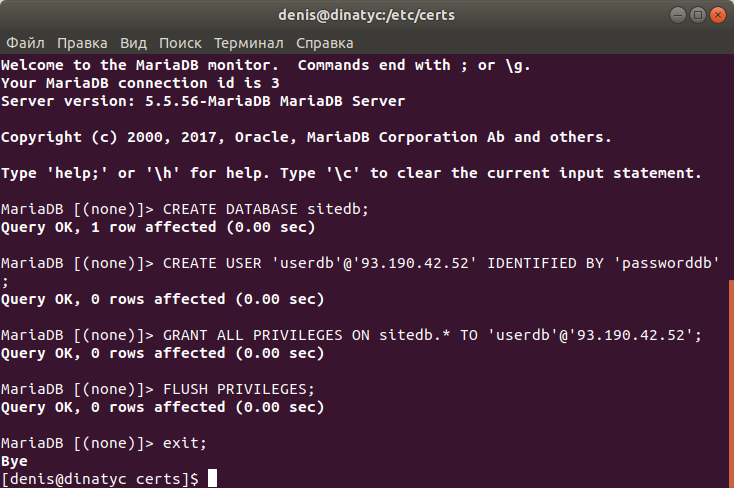Click the [denis@dinatyc certs]$ prompt text
The width and height of the screenshot is (734, 488).
point(100,479)
